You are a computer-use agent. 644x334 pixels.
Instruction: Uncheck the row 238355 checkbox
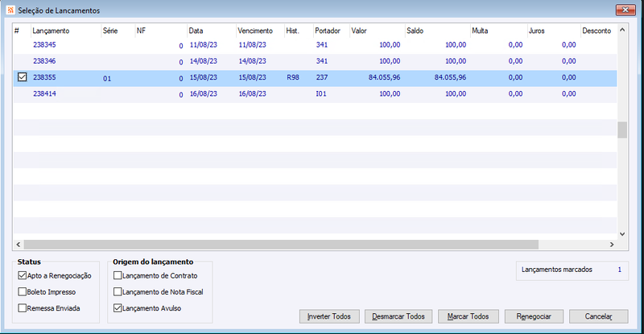click(23, 77)
